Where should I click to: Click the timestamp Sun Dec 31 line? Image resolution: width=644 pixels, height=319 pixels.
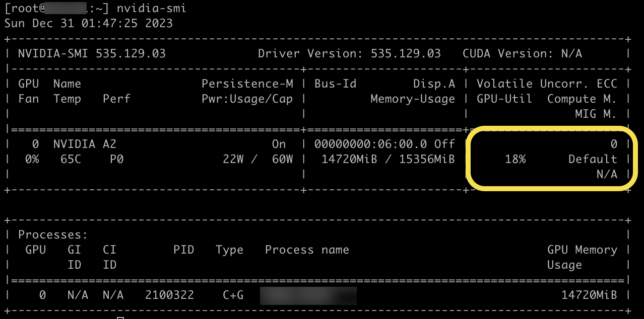89,24
